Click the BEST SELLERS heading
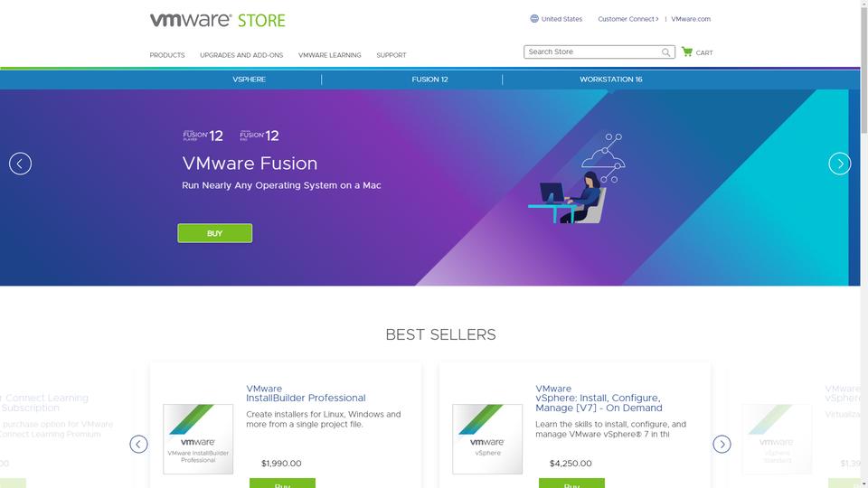The image size is (868, 488). click(x=440, y=334)
